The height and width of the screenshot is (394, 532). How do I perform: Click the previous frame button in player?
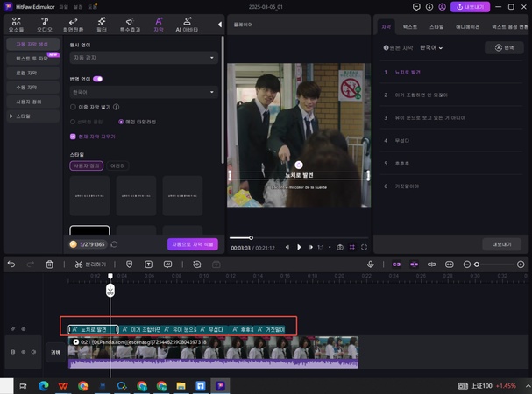[x=287, y=247]
